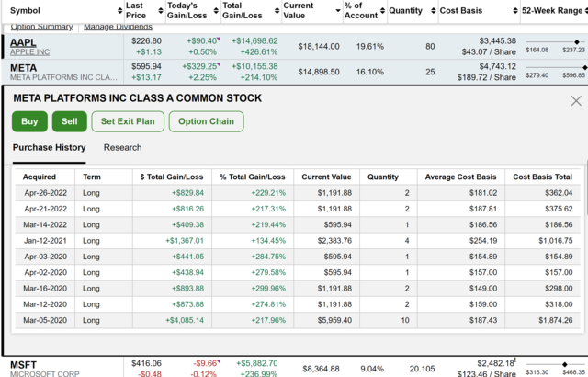
Task: Open the Manage Dividends link
Action: click(118, 27)
